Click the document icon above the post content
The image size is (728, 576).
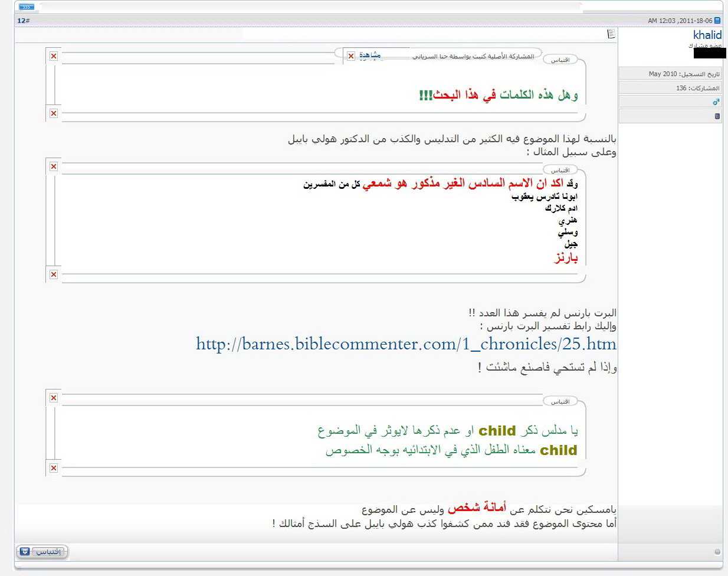[611, 34]
